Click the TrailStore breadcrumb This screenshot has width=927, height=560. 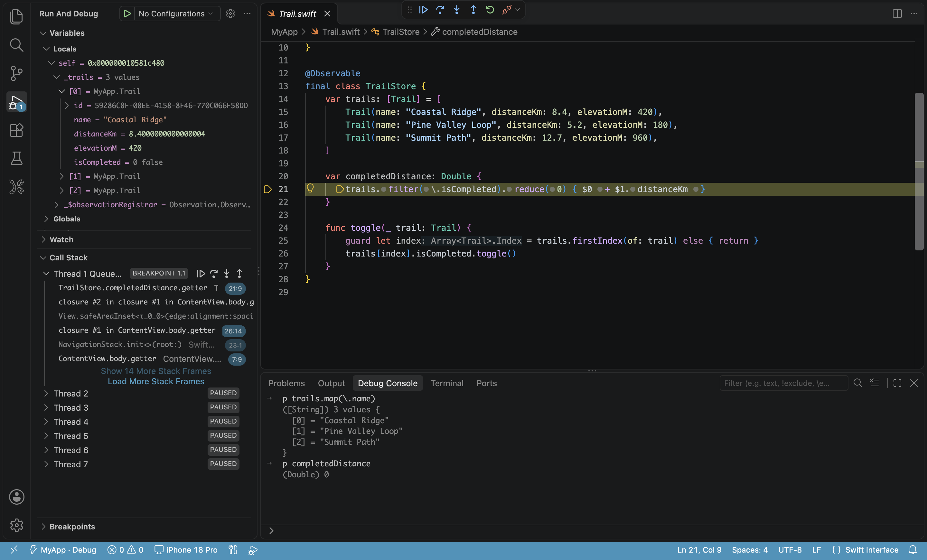[x=401, y=32]
